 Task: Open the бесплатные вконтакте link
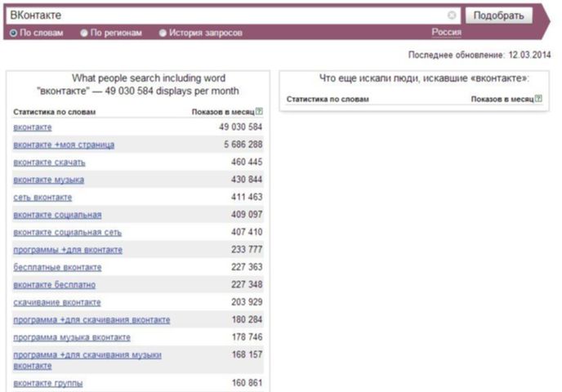[57, 267]
